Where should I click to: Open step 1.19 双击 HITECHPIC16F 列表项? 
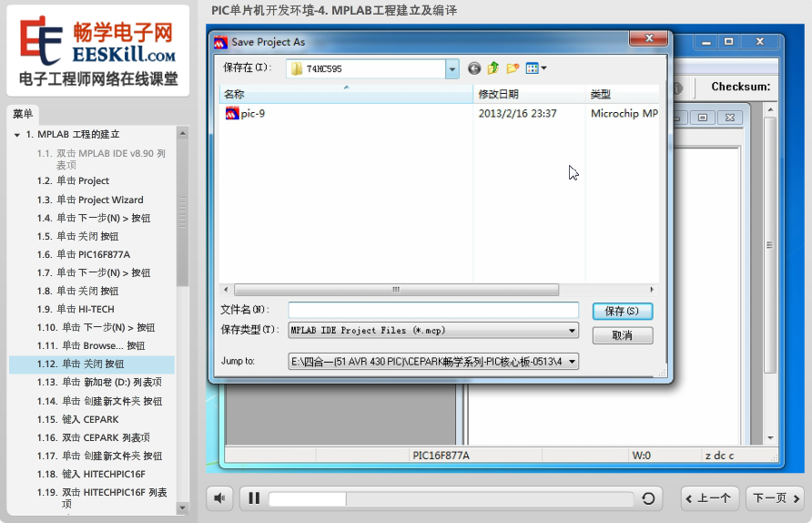tap(102, 497)
